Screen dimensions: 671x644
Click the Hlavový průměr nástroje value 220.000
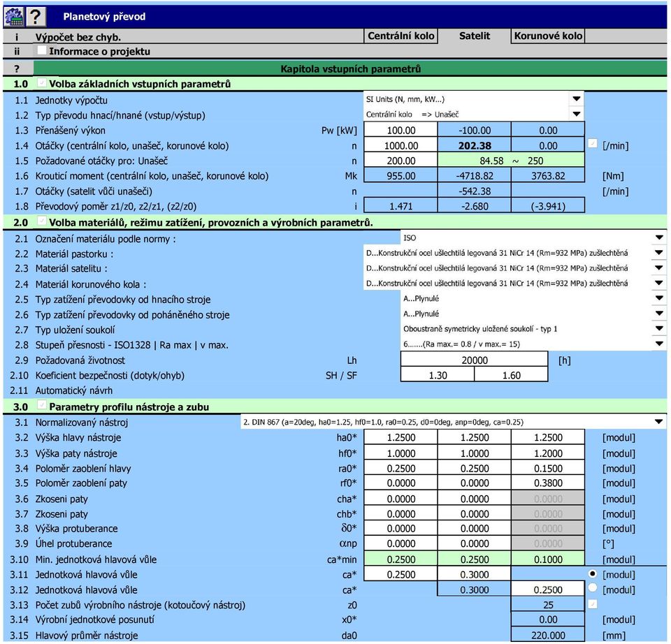(x=548, y=636)
